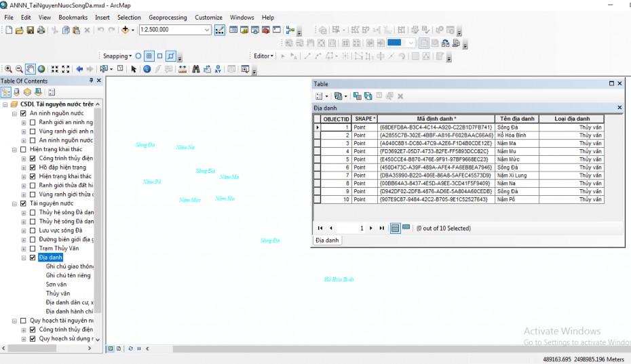631x364 pixels.
Task: Click the Go To XY icon
Action: pos(217,69)
